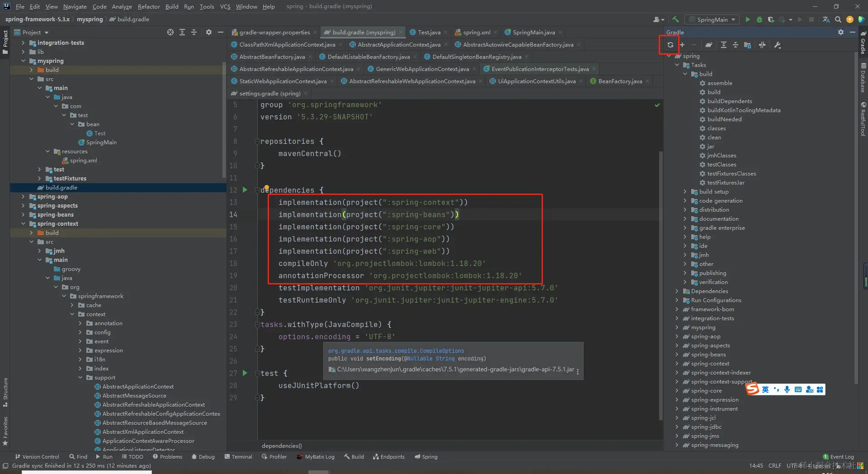Image resolution: width=868 pixels, height=474 pixels.
Task: Close the Test.java editor tab
Action: pyautogui.click(x=446, y=32)
